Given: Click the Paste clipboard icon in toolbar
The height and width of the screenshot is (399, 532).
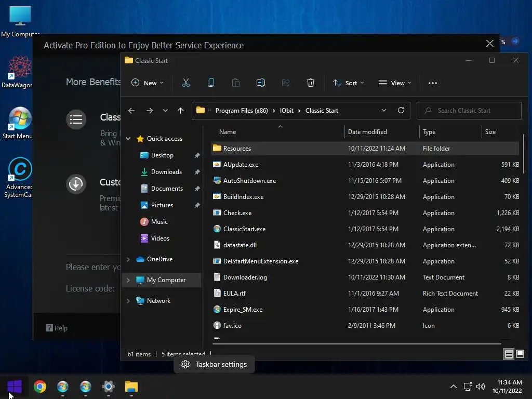Looking at the screenshot, I should (x=235, y=83).
